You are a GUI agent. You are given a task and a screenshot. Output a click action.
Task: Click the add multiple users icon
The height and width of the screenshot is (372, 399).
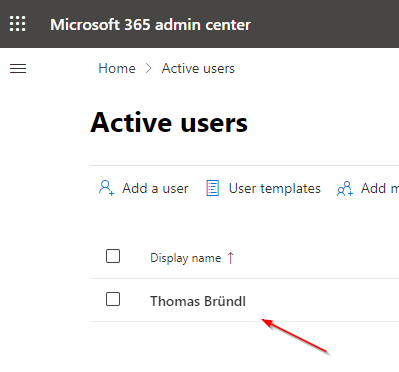(345, 188)
